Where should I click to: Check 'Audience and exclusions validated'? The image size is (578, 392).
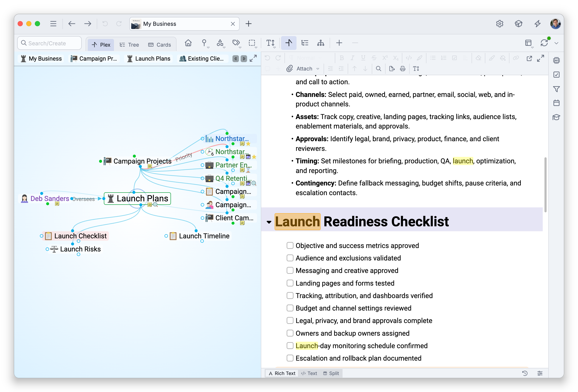[x=290, y=258]
